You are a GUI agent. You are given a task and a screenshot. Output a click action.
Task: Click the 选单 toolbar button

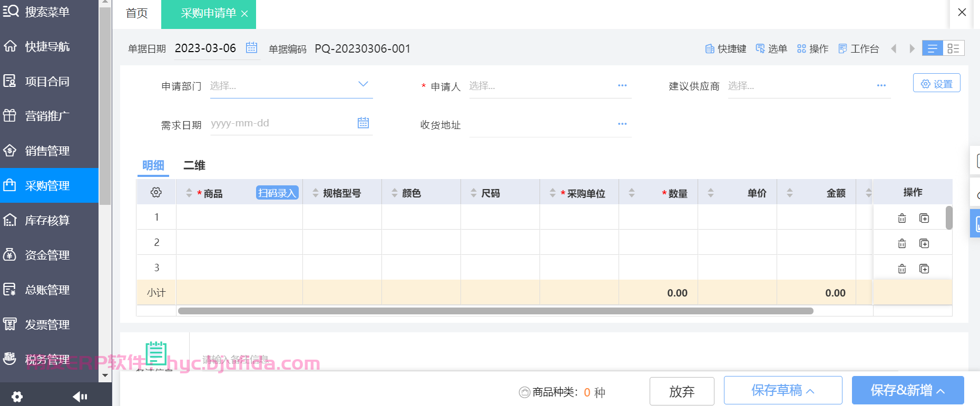[771, 48]
